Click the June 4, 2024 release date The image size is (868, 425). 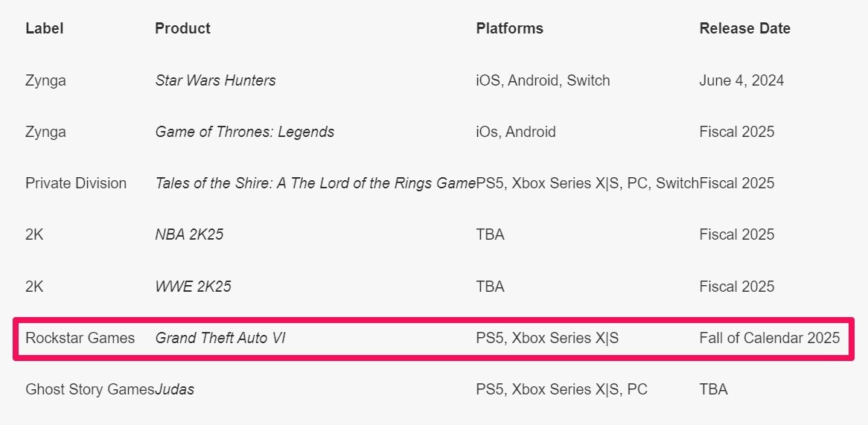tap(741, 80)
